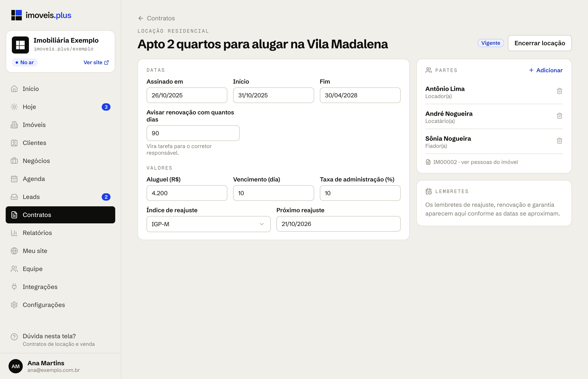This screenshot has width=588, height=379.
Task: Open Ana Martins user profile
Action: pyautogui.click(x=60, y=366)
